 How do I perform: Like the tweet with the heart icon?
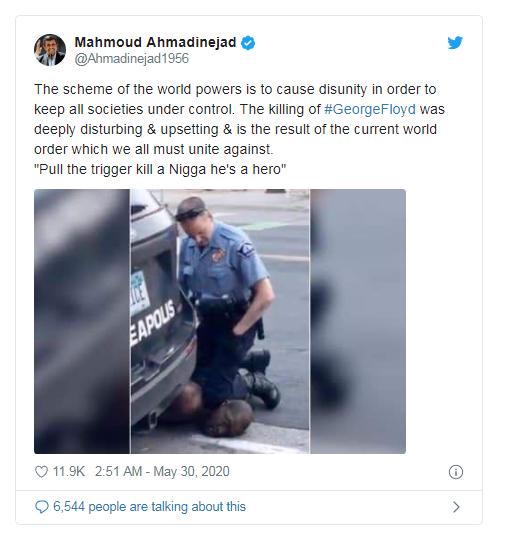point(41,472)
